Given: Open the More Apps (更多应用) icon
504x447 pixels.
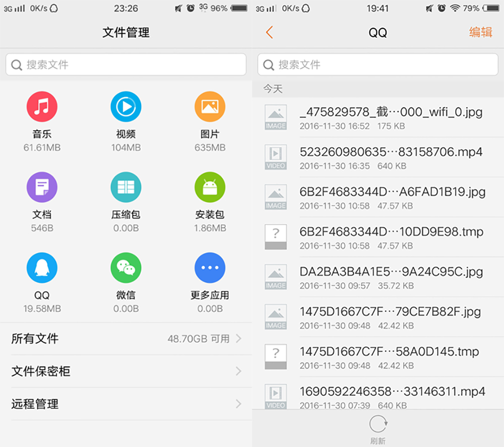Looking at the screenshot, I should pos(210,268).
